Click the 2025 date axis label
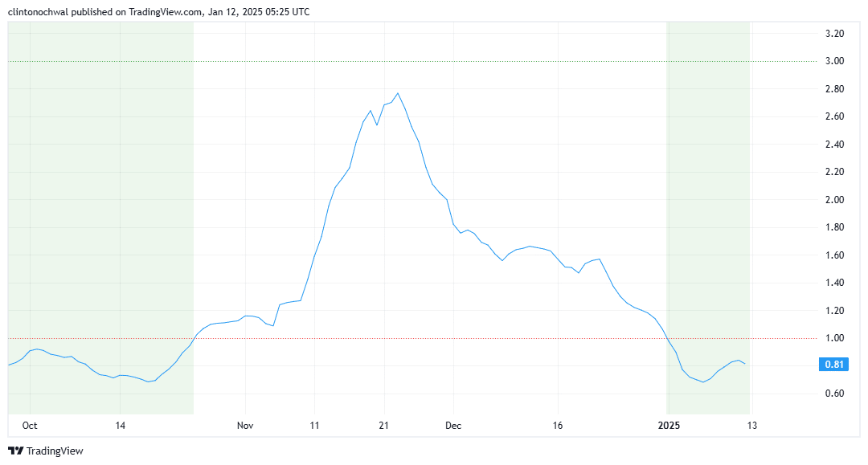 pyautogui.click(x=669, y=425)
